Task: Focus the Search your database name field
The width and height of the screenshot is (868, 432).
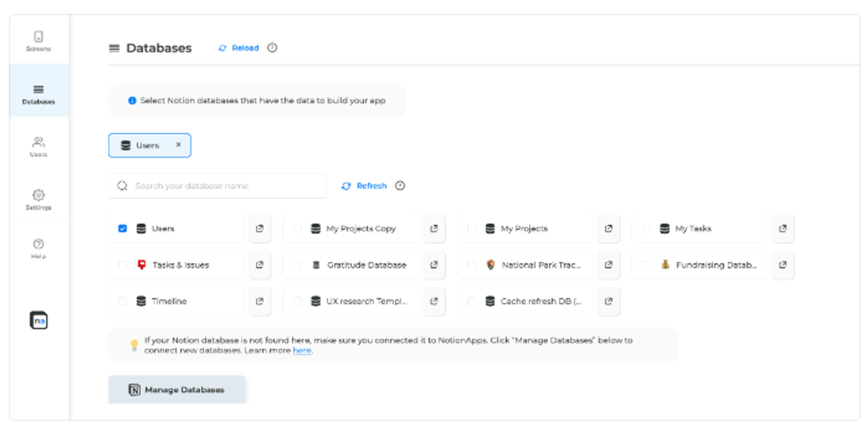Action: pyautogui.click(x=217, y=186)
